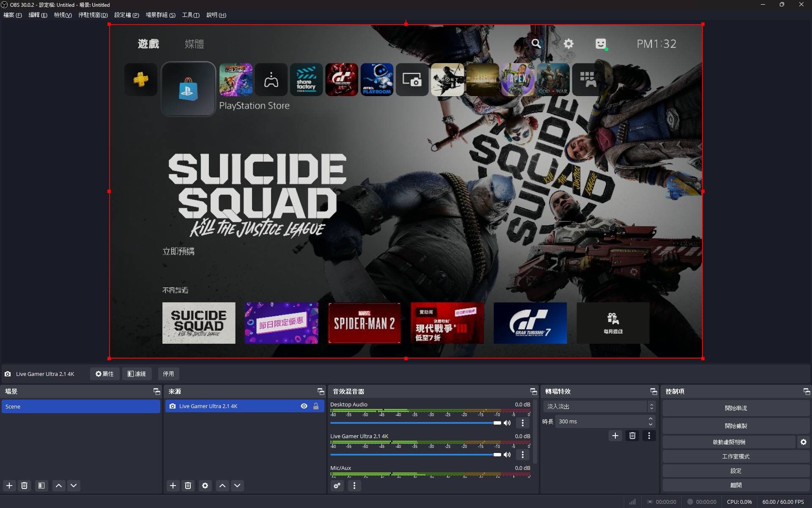Toggle visibility eye of Live Gamer Ultra source
812x508 pixels.
[x=304, y=406]
